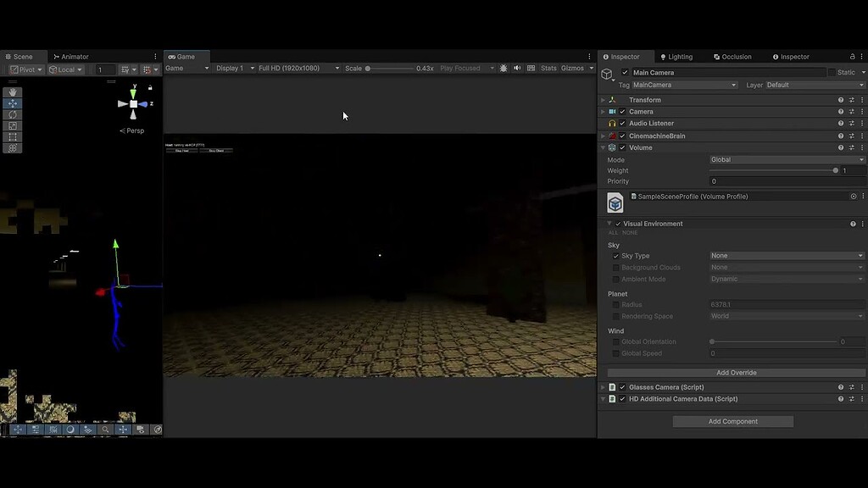
Task: Open the SampleSceneProfile Volume Profile icon
Action: coord(615,202)
